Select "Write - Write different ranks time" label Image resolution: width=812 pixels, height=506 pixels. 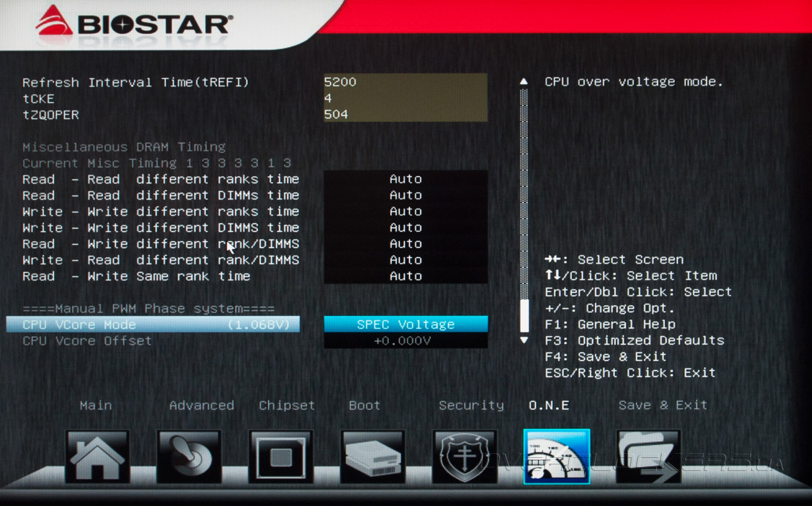click(160, 211)
